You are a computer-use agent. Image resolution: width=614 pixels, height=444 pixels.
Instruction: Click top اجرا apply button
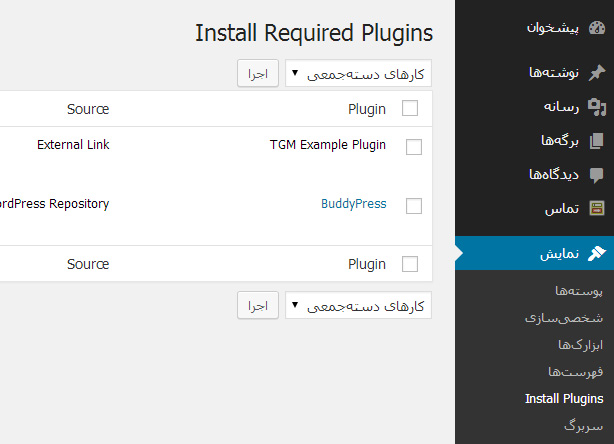click(258, 73)
